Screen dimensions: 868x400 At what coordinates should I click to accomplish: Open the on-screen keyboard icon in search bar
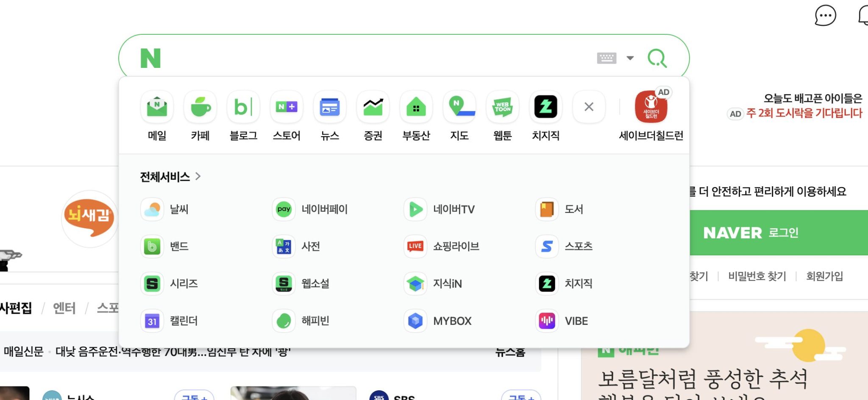tap(606, 58)
